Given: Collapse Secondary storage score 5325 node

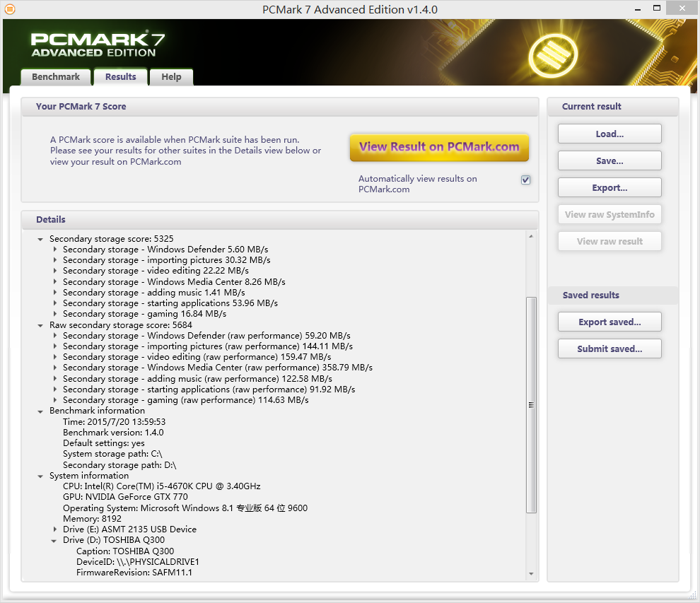Looking at the screenshot, I should (x=40, y=239).
